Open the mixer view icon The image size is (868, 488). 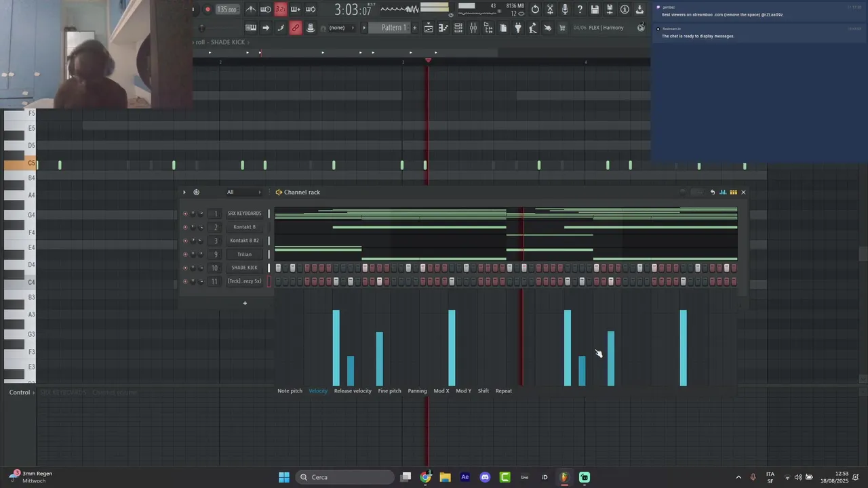[473, 28]
